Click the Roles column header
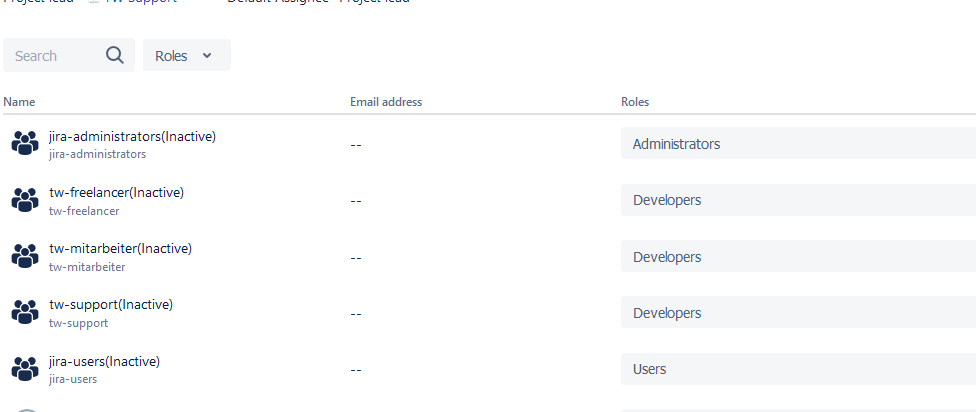 pos(635,102)
